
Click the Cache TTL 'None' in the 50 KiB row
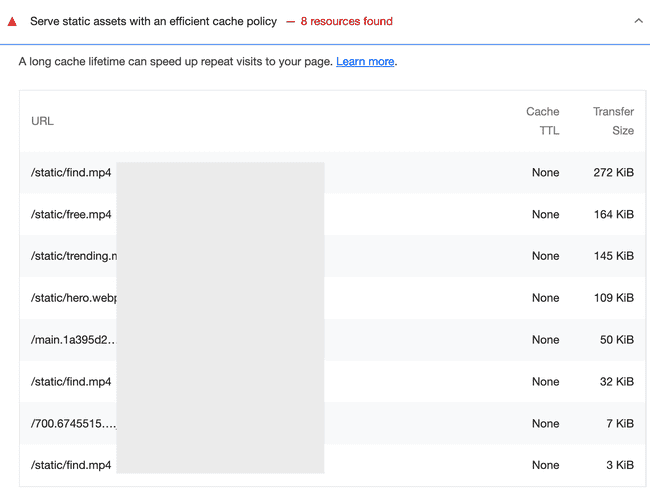coord(545,340)
